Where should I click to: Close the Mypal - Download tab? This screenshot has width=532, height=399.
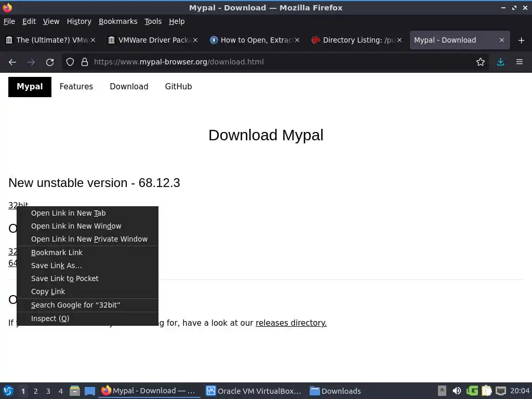point(502,40)
